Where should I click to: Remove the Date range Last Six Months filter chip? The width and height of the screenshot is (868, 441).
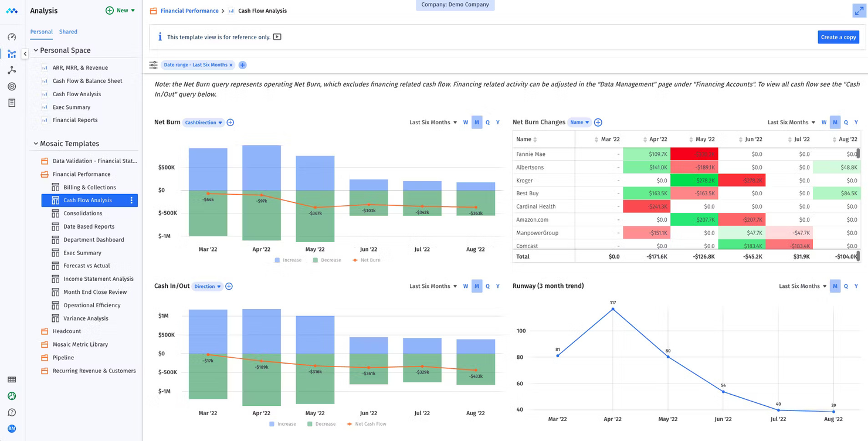[x=230, y=65]
